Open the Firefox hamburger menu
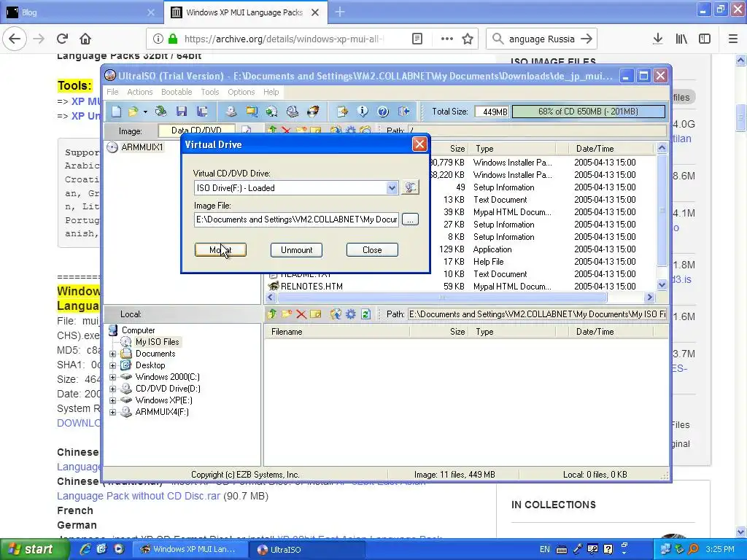The height and width of the screenshot is (560, 747). 732,39
